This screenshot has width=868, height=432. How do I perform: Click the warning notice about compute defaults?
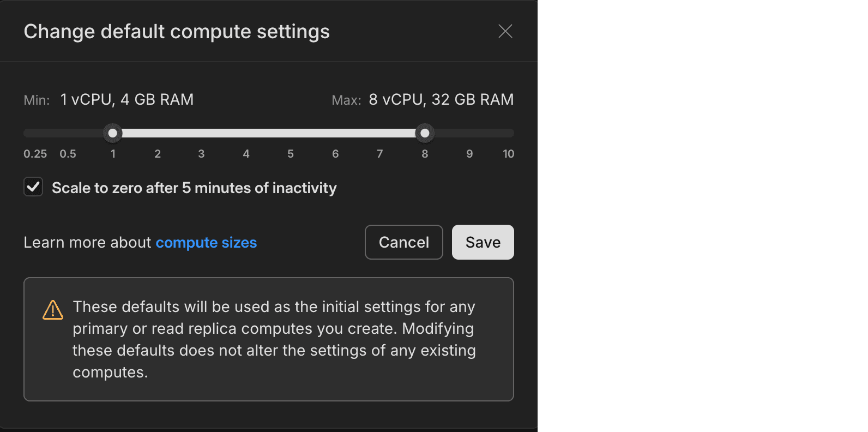click(x=269, y=339)
